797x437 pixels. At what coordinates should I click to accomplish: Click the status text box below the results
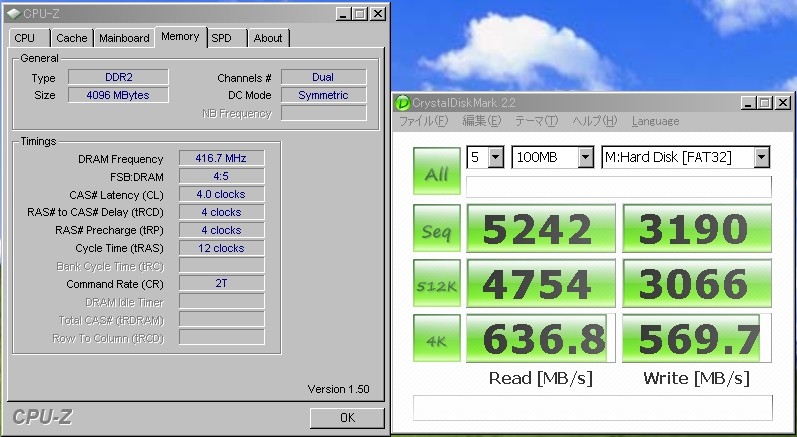pos(593,408)
